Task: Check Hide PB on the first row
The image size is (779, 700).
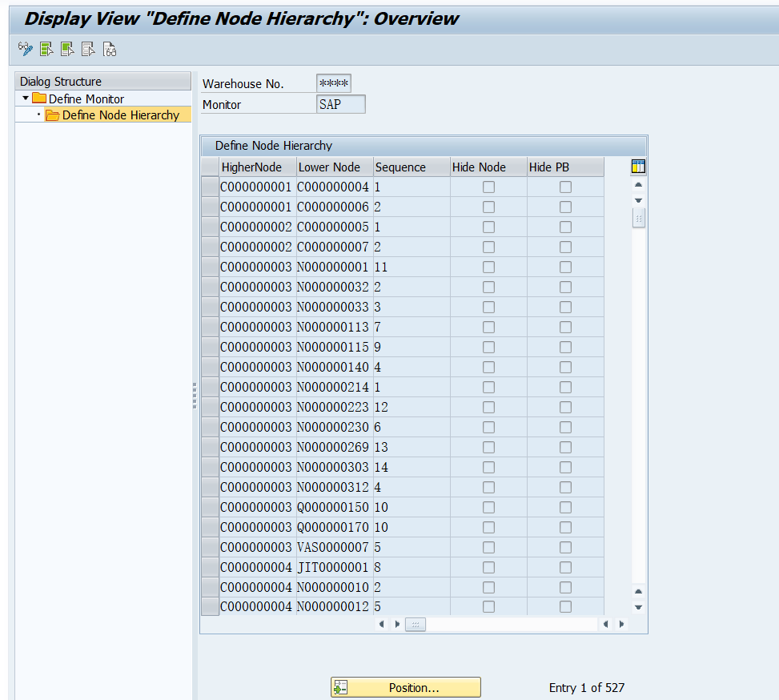Action: click(x=565, y=187)
